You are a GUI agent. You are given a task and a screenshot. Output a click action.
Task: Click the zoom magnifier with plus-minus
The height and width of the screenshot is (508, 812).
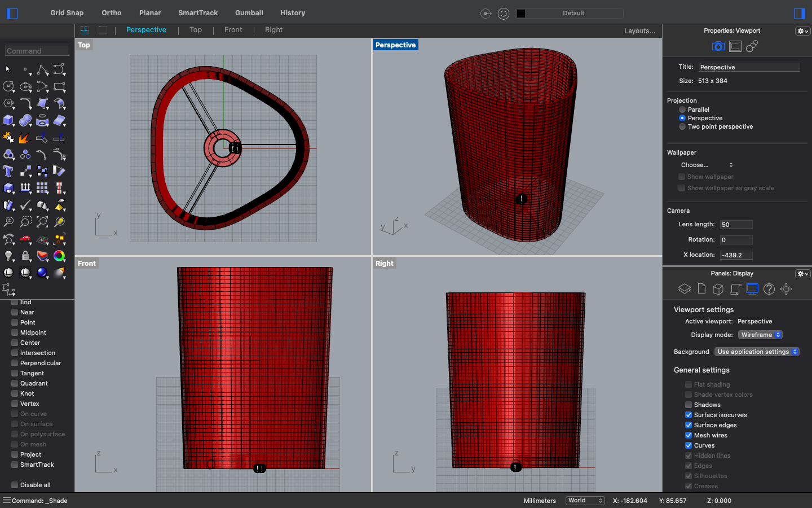(8, 222)
